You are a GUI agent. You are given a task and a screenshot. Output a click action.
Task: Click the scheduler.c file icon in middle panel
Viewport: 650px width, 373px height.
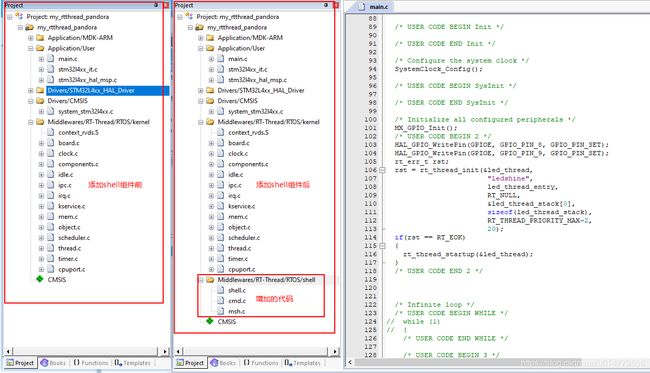(x=221, y=237)
